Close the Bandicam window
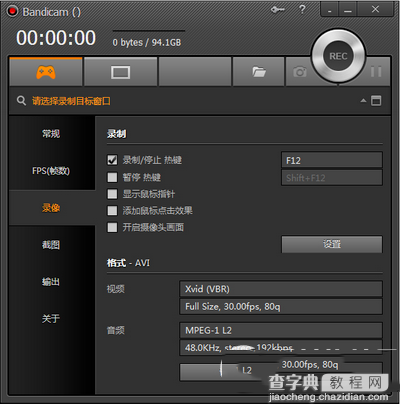The height and width of the screenshot is (404, 400). 375,9
